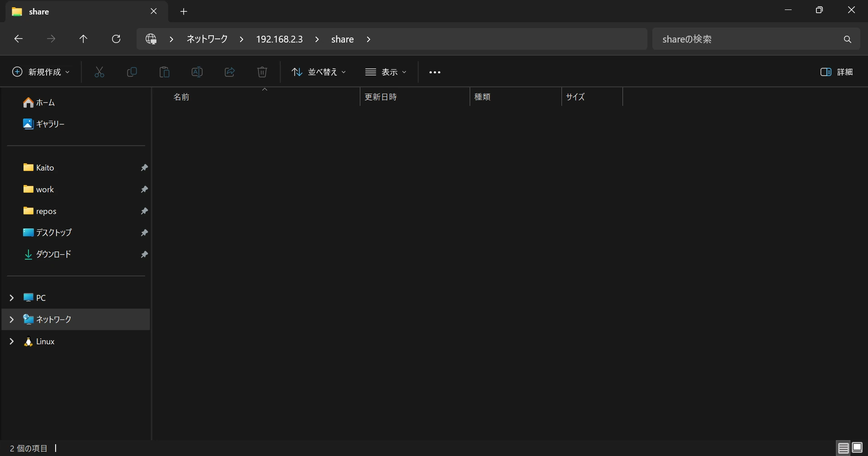
Task: Click the Paste clipboard icon
Action: coord(165,72)
